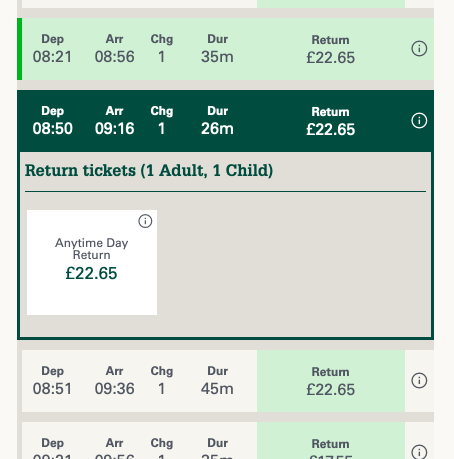Collapse the selected 08:50 to 09:16 journey

tap(225, 121)
